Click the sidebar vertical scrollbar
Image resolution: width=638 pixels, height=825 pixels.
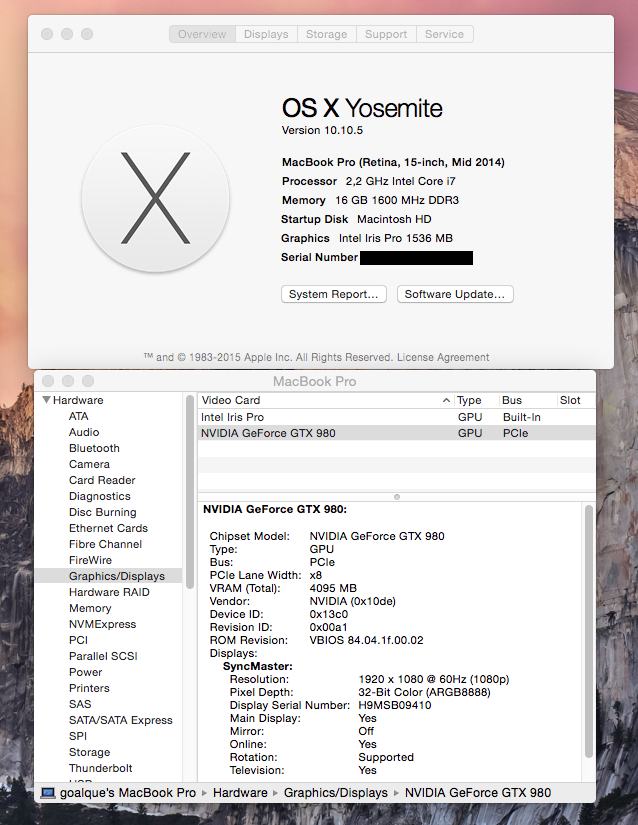click(x=190, y=492)
